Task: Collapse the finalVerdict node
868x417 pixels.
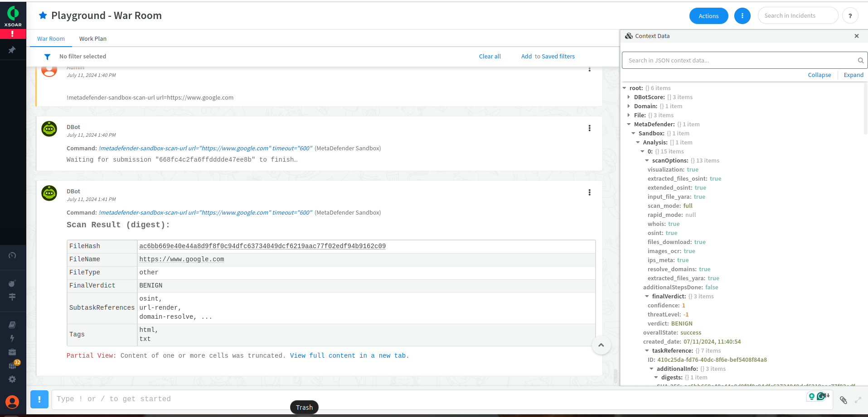Action: tap(647, 297)
